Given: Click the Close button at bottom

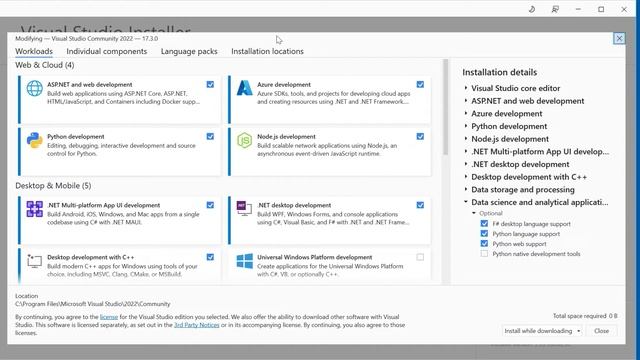Looking at the screenshot, I should coord(601,331).
